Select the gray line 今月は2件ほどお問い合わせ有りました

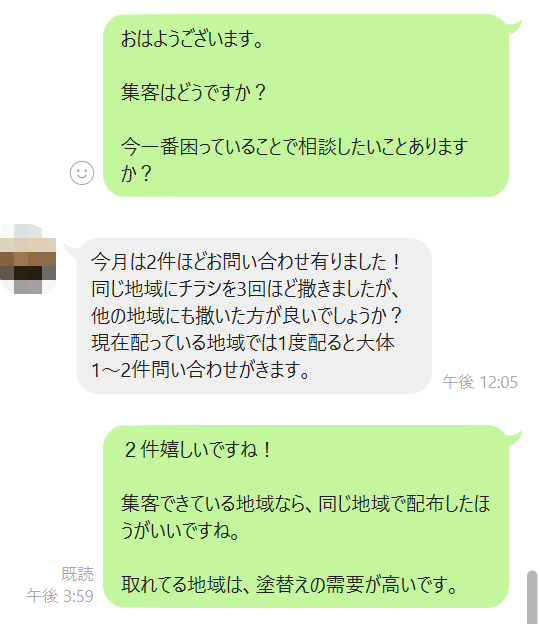click(x=246, y=262)
